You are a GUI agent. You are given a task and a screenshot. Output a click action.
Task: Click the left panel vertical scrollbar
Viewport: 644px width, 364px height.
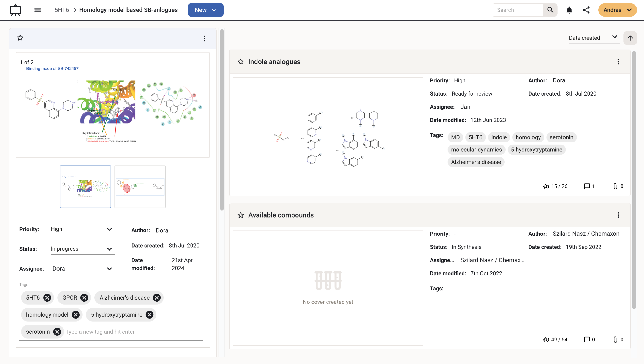(x=222, y=120)
